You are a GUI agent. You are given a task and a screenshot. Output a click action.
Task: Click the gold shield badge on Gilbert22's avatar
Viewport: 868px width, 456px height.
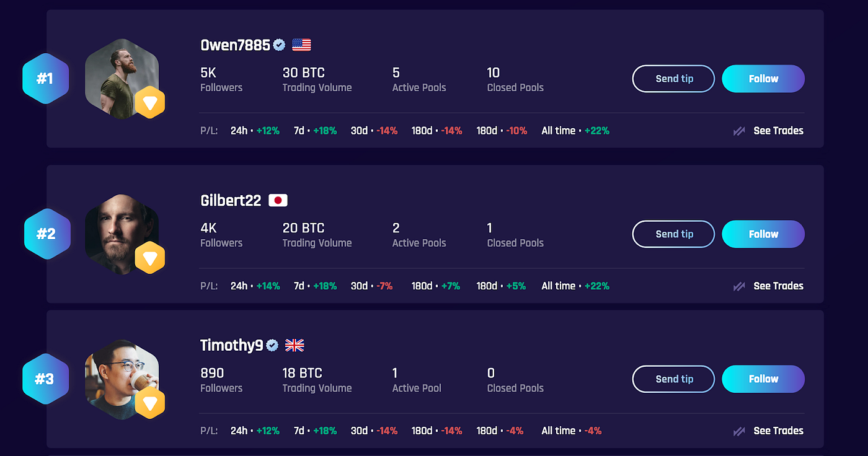[150, 258]
